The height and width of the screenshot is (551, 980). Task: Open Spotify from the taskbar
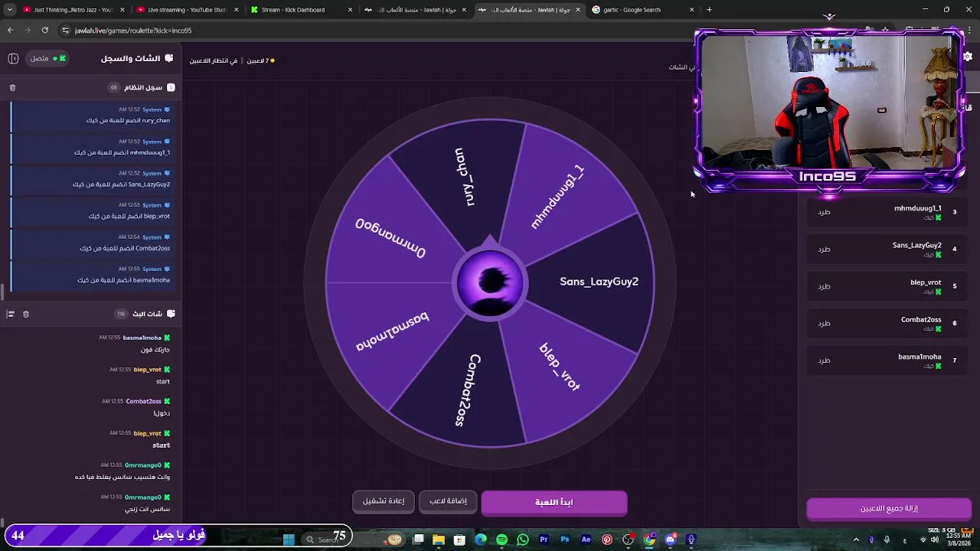[501, 540]
